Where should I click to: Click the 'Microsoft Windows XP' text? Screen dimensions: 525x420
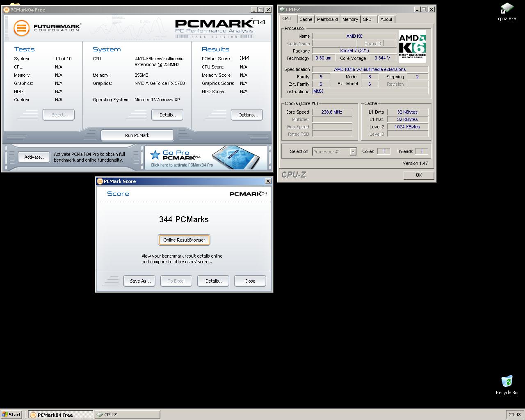(157, 100)
